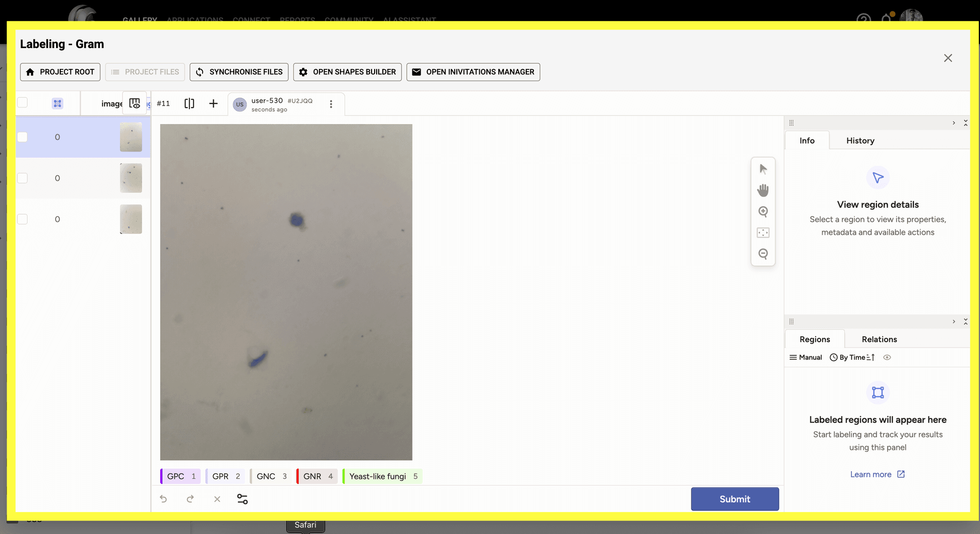The height and width of the screenshot is (534, 980).
Task: Open the user-530 annotation options menu
Action: (x=331, y=104)
